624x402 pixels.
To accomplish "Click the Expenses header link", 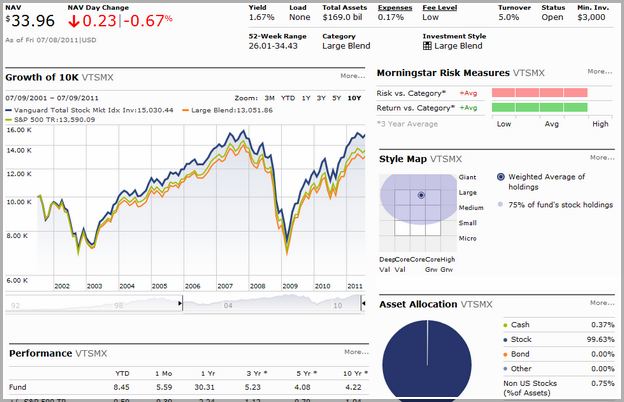I will (x=395, y=8).
